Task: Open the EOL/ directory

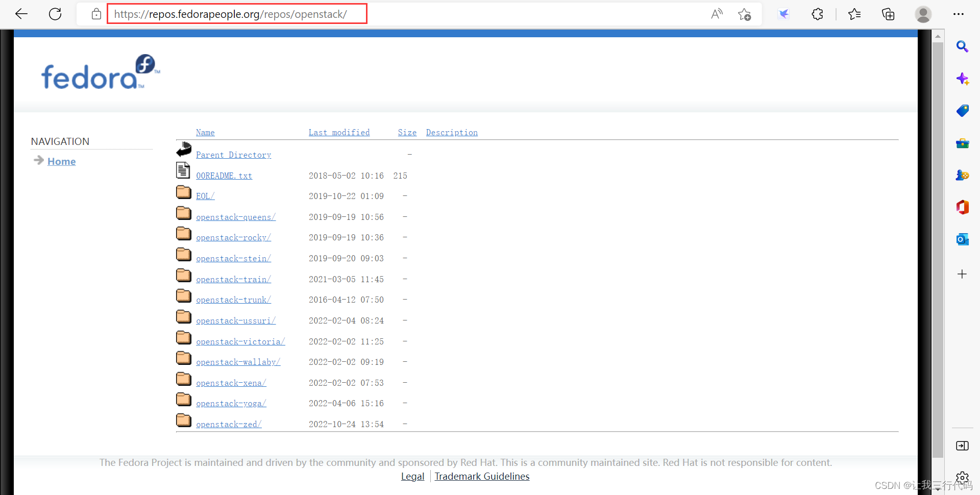Action: [x=205, y=196]
